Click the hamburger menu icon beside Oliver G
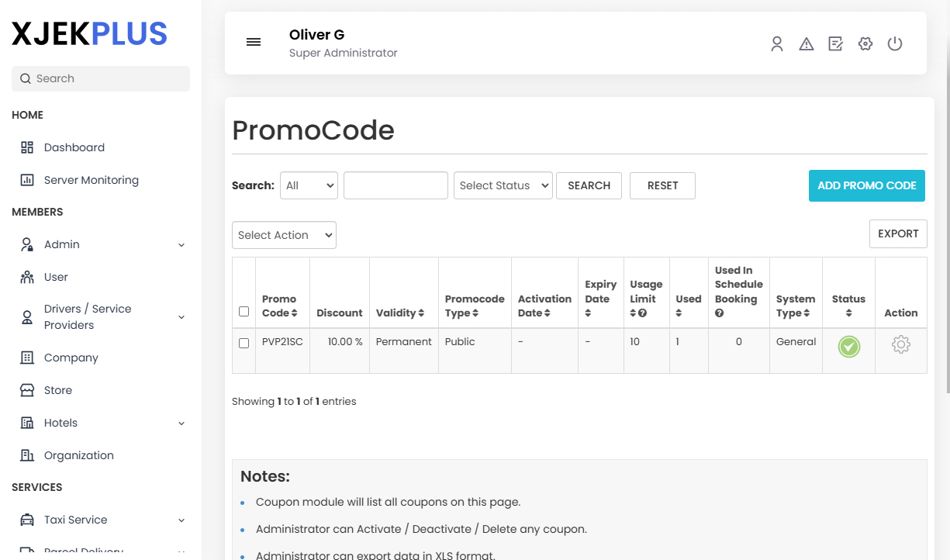 pos(254,42)
